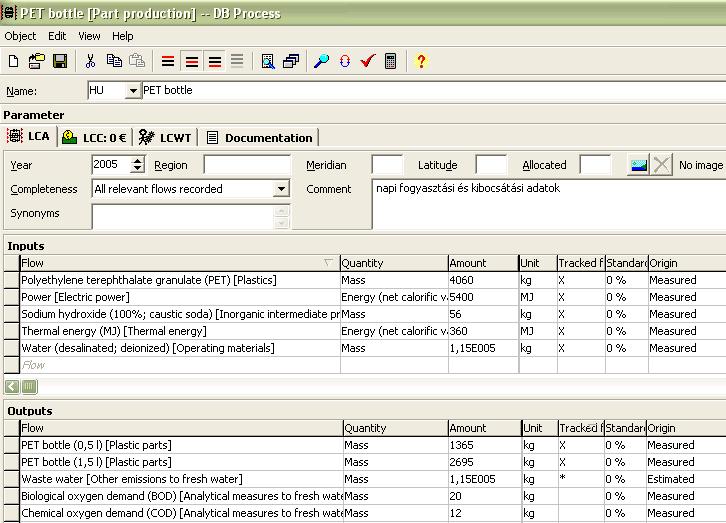Viewport: 726px width, 523px height.
Task: Click the sort arrow in Inputs Flow header
Action: tap(328, 263)
